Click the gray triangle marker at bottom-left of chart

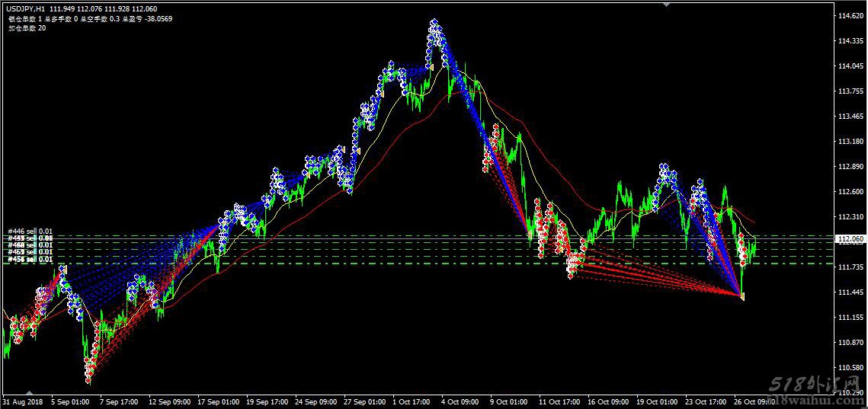(30, 391)
